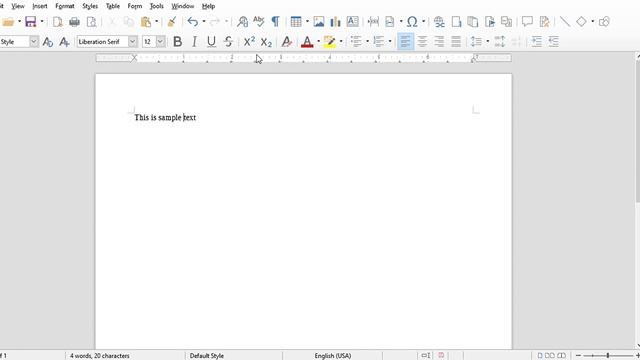Open the Insert menu

point(40,6)
